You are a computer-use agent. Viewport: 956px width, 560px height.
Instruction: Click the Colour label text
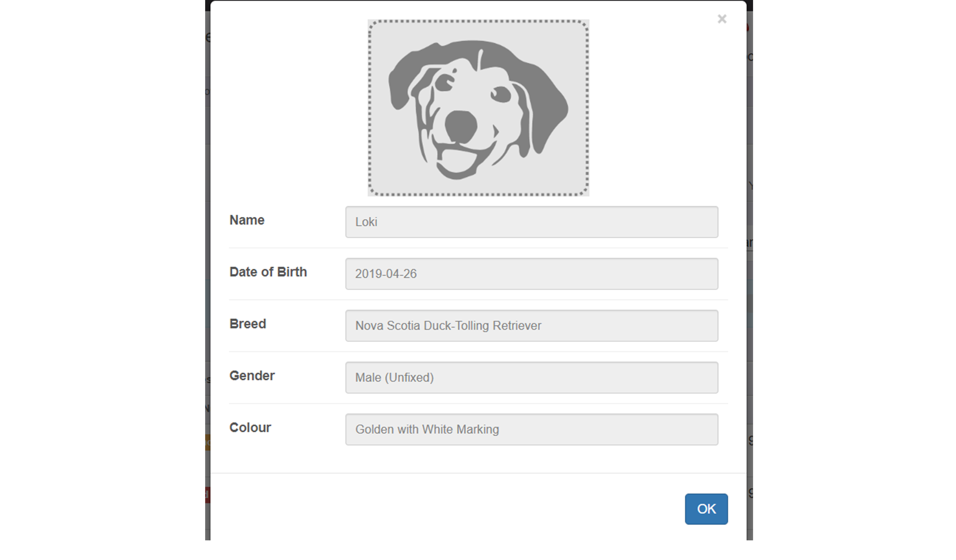tap(250, 427)
